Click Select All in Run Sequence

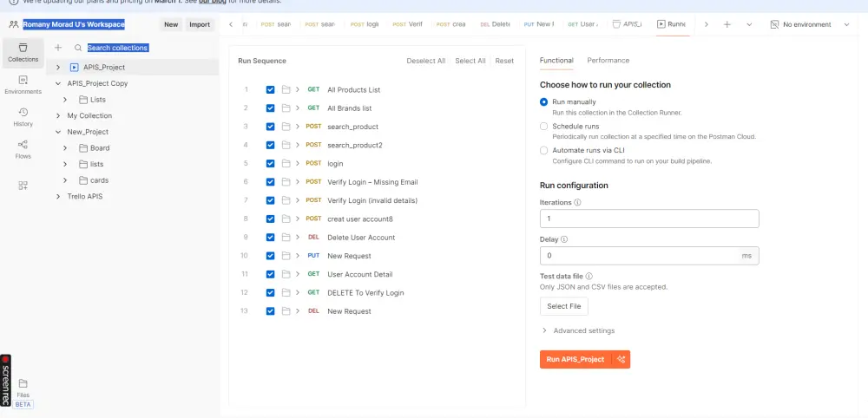click(470, 61)
